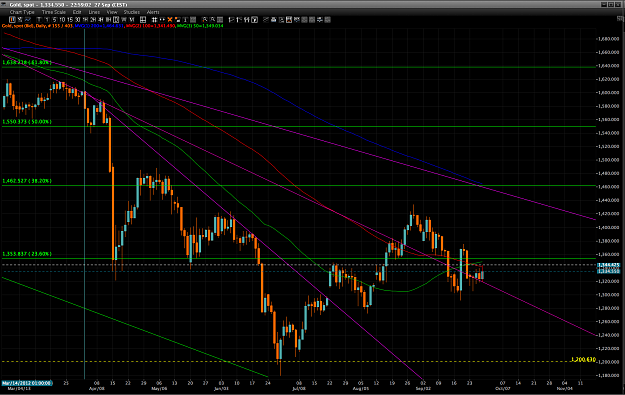Switch to 5-minute time scale
Screen dimensions: 625x395
[x=55, y=20]
